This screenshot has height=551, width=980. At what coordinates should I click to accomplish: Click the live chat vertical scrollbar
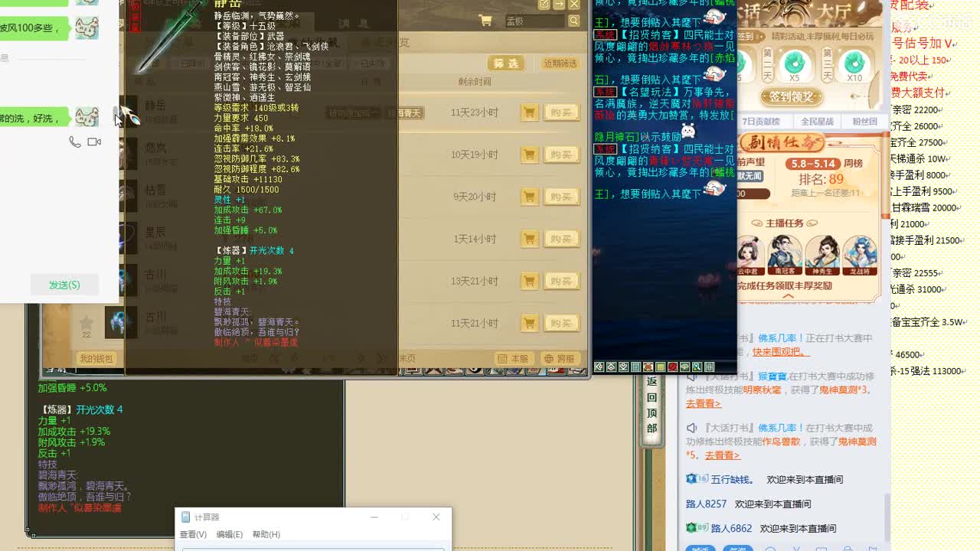(x=887, y=517)
